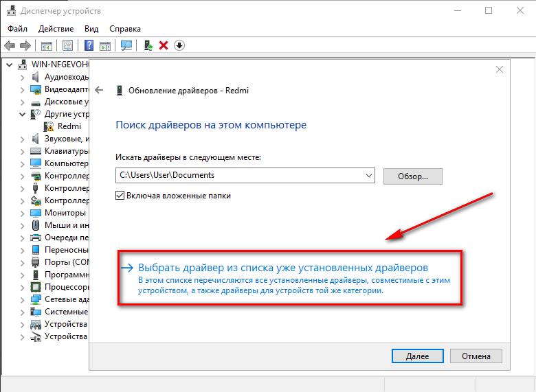The image size is (536, 392).
Task: Choose Выбрать драйвер из списка уже установленных драйверов
Action: click(x=283, y=268)
